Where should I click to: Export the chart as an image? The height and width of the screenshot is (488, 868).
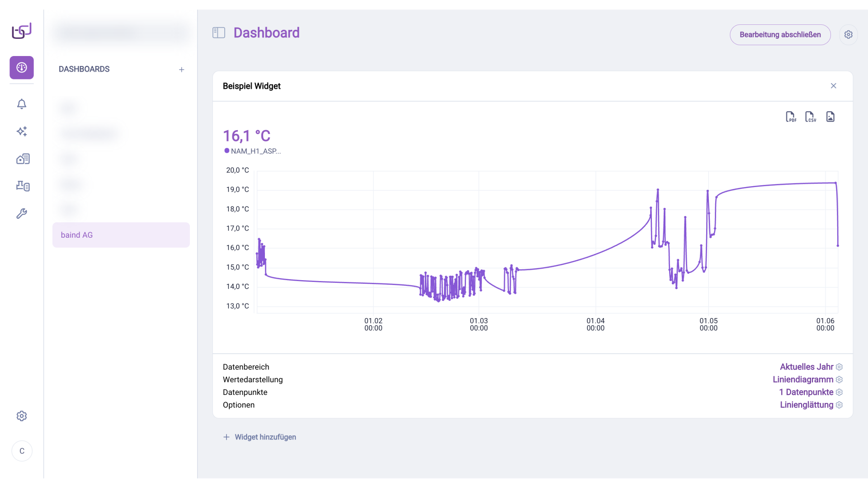830,117
